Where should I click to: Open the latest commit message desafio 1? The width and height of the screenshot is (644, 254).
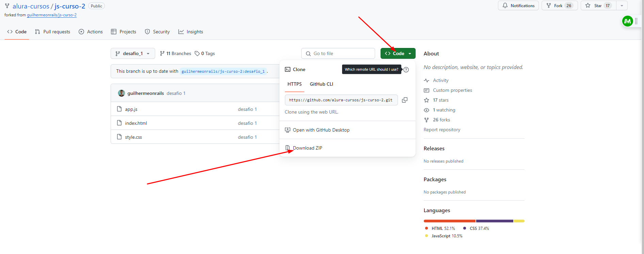(176, 93)
